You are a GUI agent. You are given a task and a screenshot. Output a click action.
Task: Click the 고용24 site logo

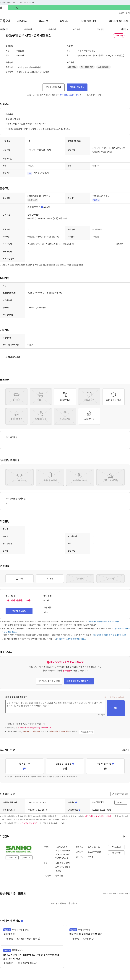[x=5, y=21]
